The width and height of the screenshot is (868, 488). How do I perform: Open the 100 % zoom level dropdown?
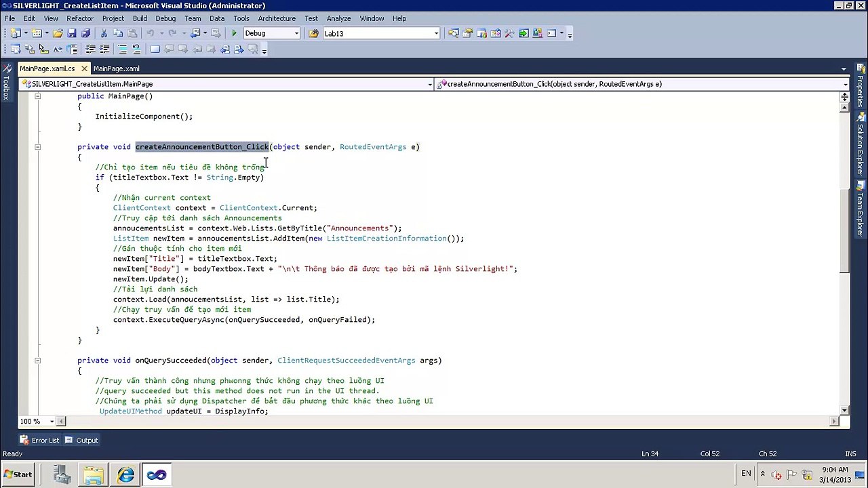click(x=52, y=422)
